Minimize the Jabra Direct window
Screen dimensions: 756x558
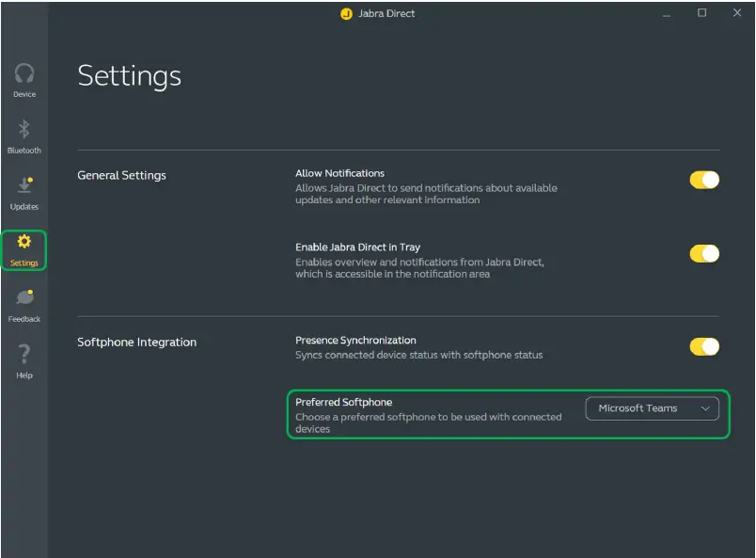pyautogui.click(x=666, y=13)
